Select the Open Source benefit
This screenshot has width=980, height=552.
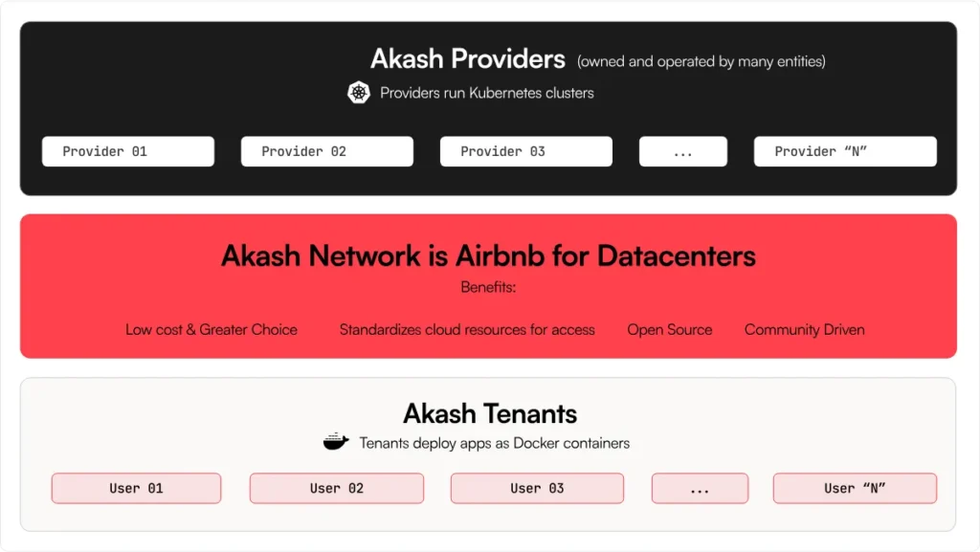670,329
